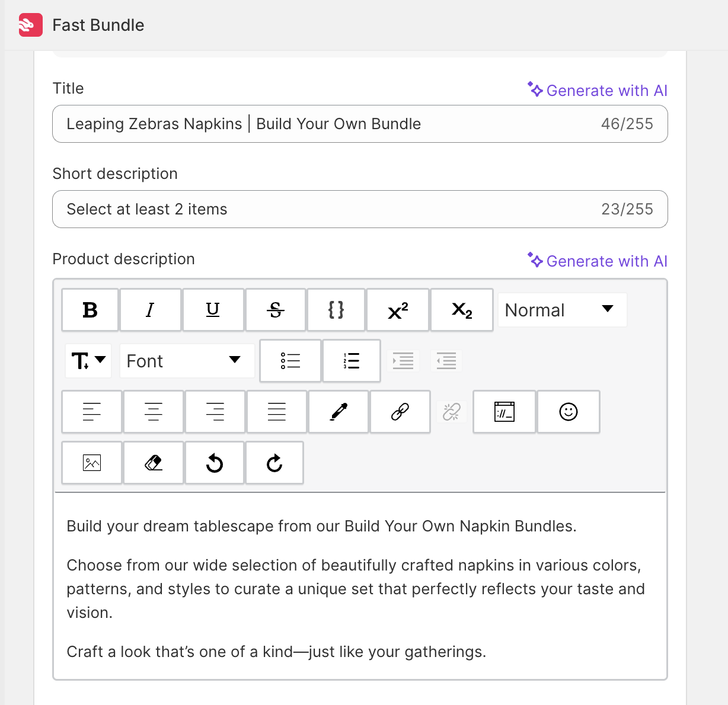This screenshot has height=705, width=728.
Task: Toggle bold formatting in the editor
Action: [90, 310]
